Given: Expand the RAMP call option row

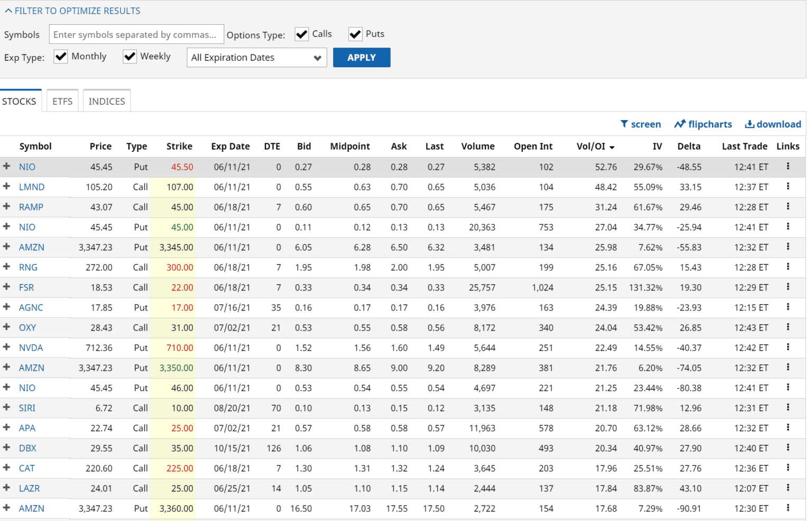Looking at the screenshot, I should click(7, 207).
